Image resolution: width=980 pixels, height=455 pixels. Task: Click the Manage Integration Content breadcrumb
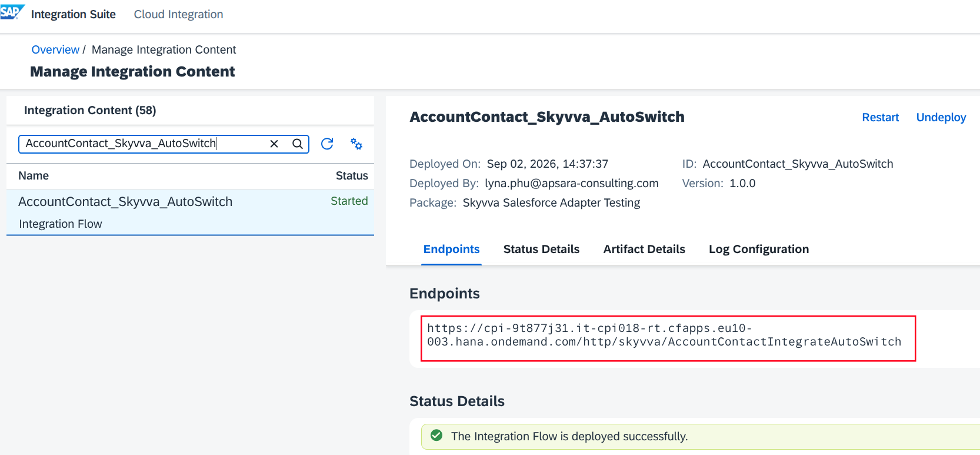(x=164, y=49)
